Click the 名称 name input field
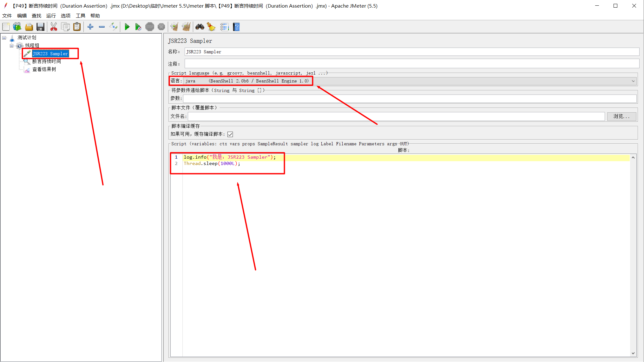 [412, 52]
